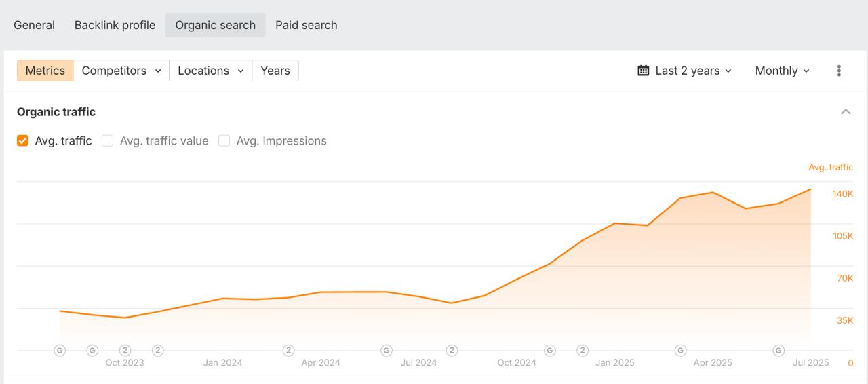Image resolution: width=868 pixels, height=384 pixels.
Task: Click the update marker numbered 2 before Jan 2025
Action: tap(583, 351)
